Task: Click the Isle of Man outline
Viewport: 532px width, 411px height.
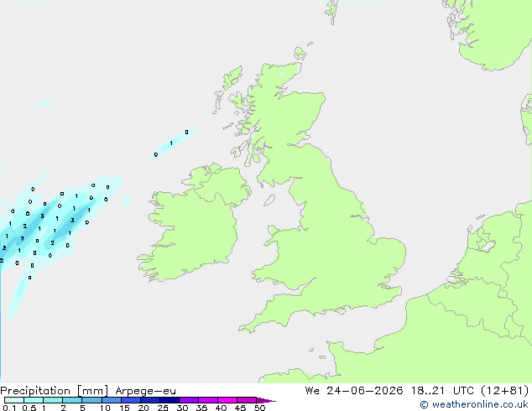Action: click(269, 200)
